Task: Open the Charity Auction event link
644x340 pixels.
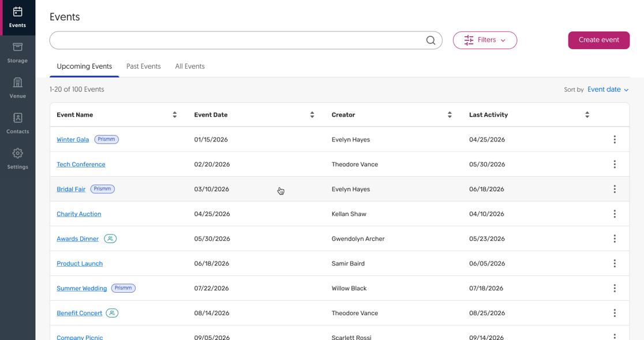Action: [79, 214]
